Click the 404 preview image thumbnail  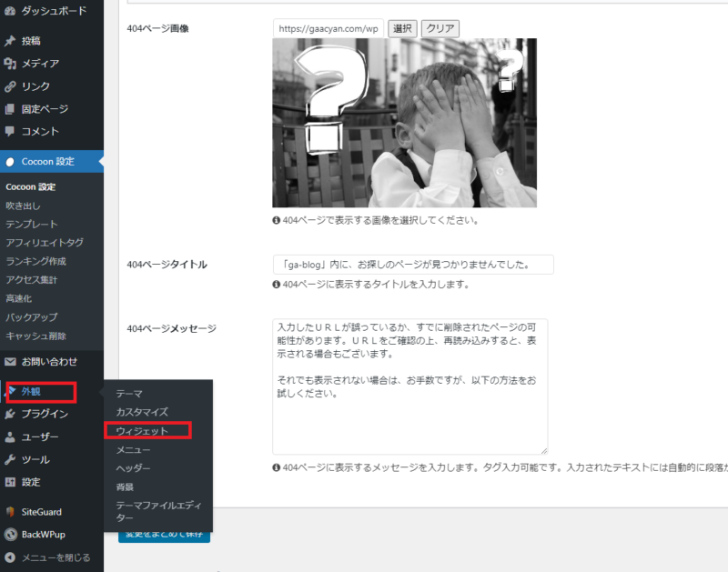tap(404, 123)
